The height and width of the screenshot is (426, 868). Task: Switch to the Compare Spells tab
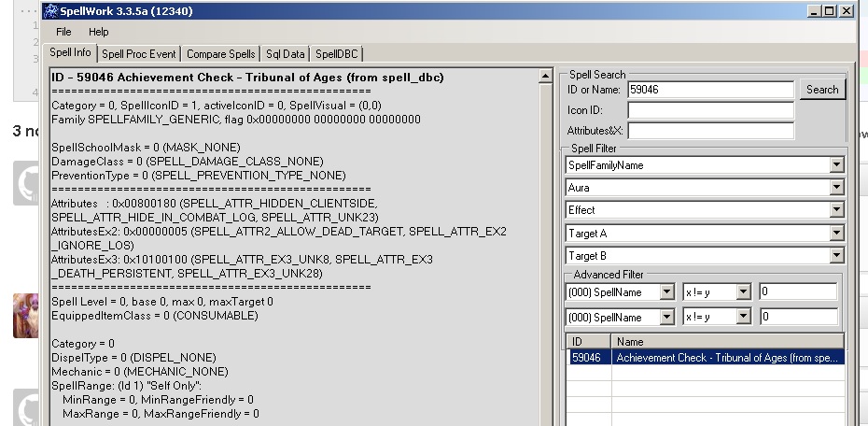point(221,54)
